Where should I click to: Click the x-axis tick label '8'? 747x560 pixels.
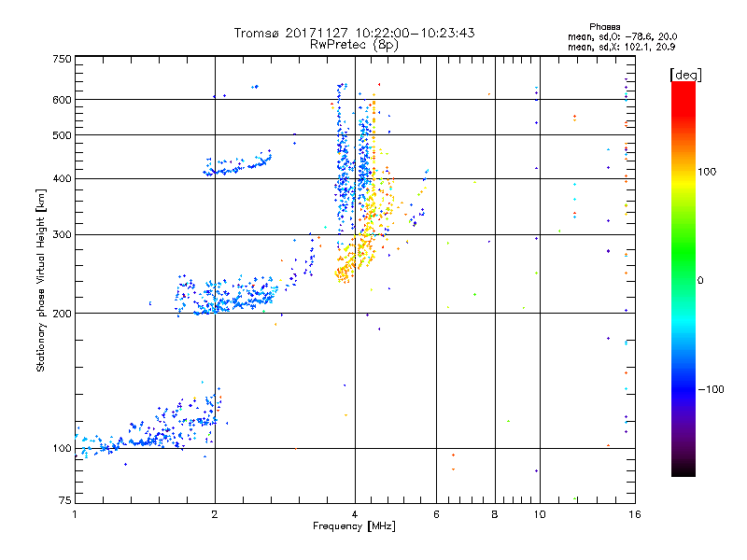[495, 514]
